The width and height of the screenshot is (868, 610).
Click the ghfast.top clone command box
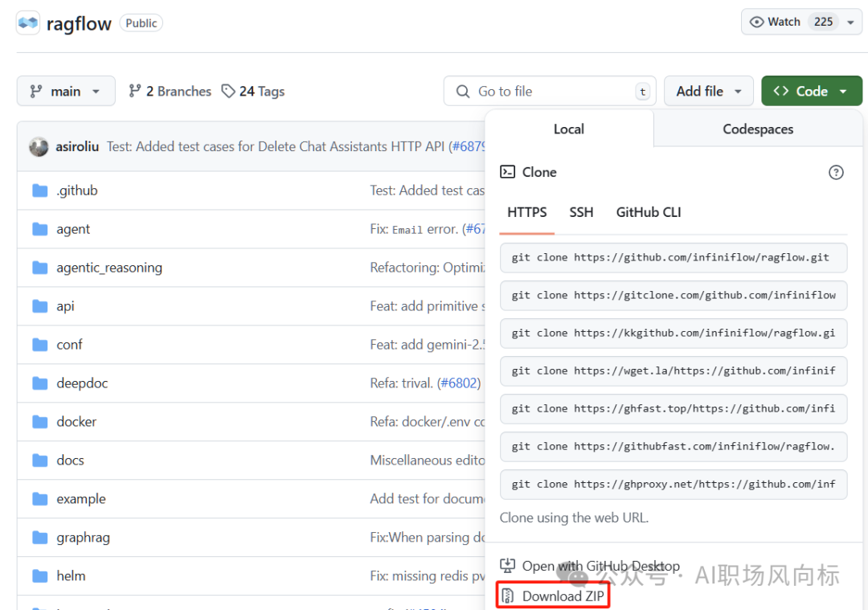(674, 408)
